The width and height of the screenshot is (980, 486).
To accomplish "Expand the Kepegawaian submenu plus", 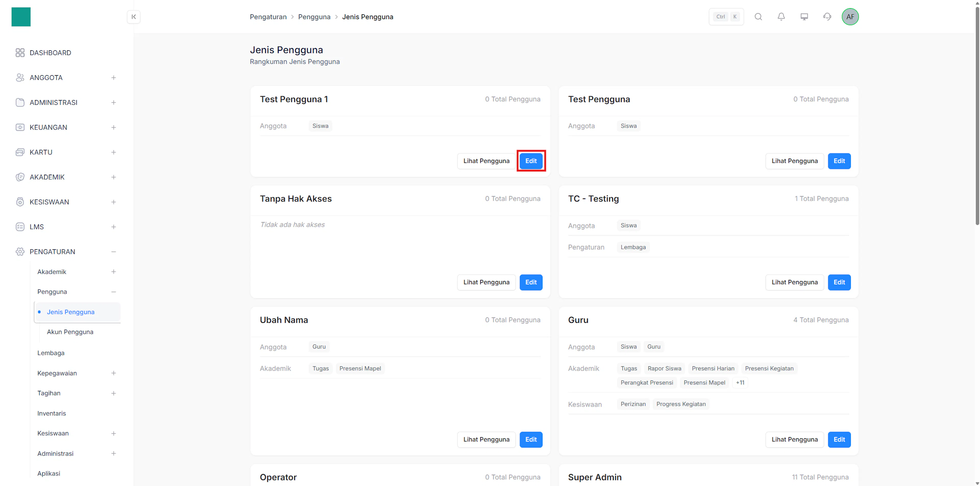I will click(x=113, y=373).
